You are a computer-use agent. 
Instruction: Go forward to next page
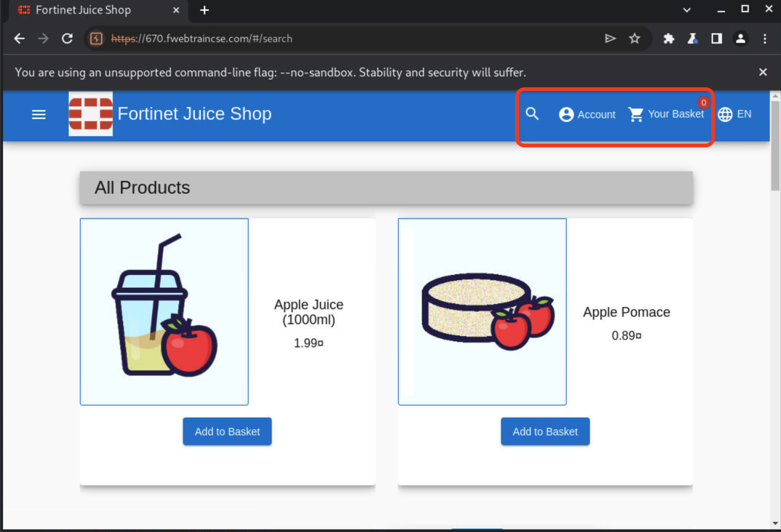click(x=43, y=38)
